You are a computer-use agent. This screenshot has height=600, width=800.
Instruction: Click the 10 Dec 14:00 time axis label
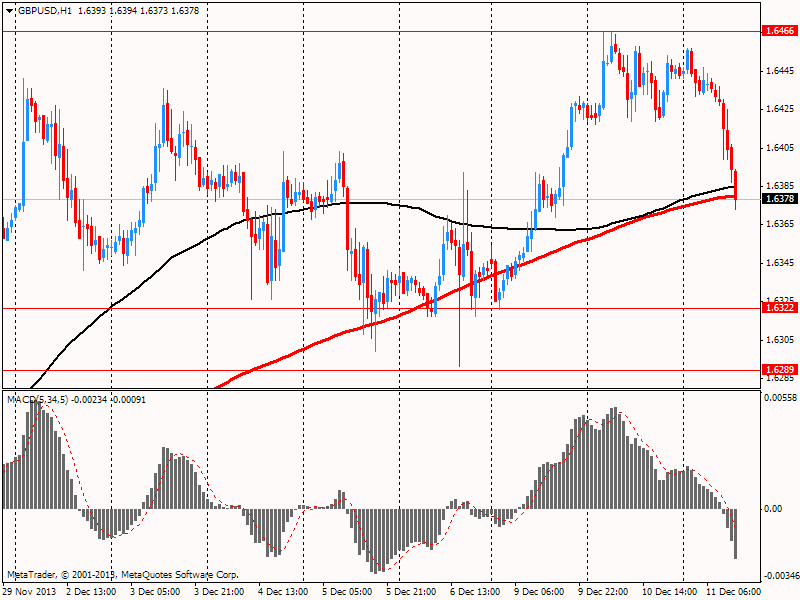coord(667,592)
